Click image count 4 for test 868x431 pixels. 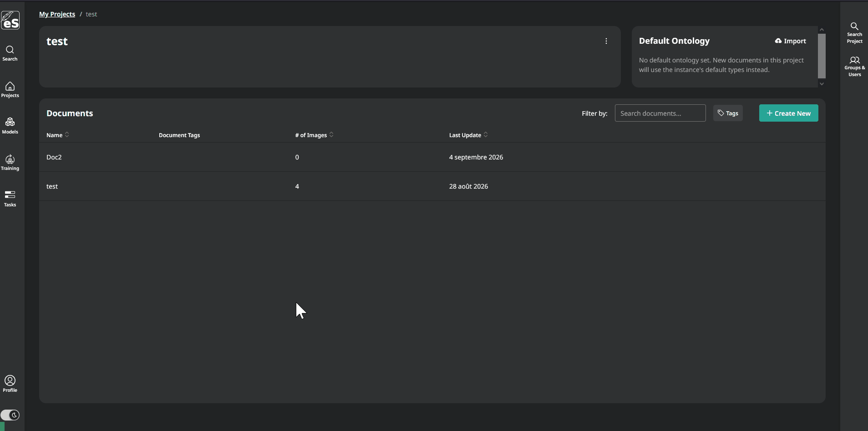[297, 186]
